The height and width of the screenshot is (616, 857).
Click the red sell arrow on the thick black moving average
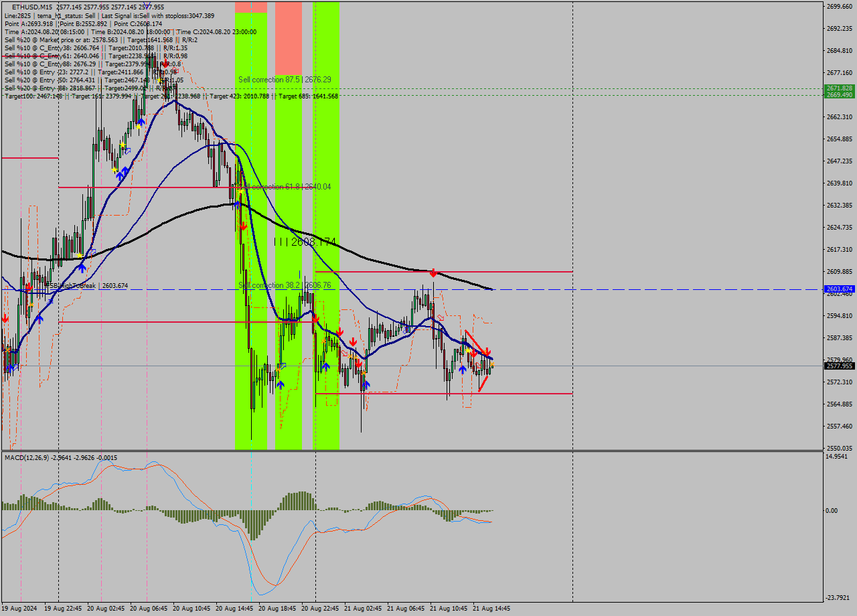coord(433,273)
